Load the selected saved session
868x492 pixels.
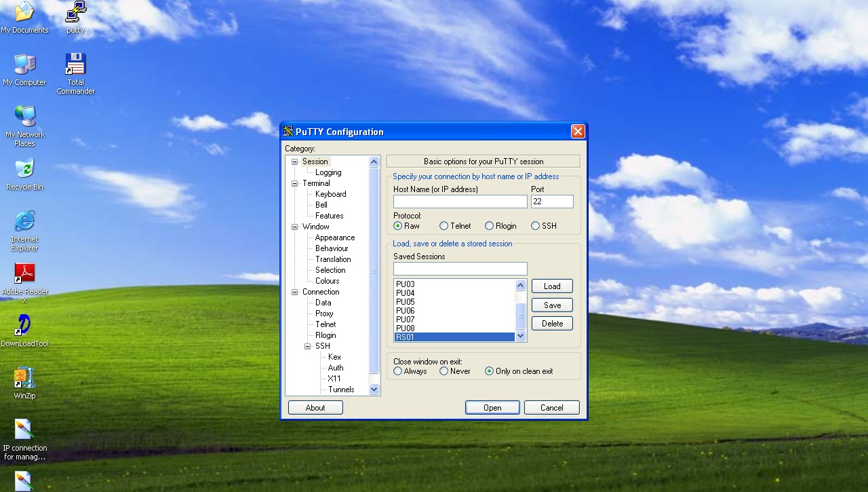coord(551,286)
